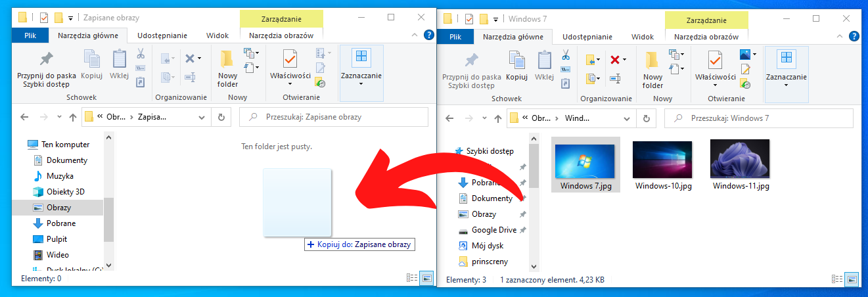Screen dimensions: 868x297
Task: Click the Help icon in Windows 7 window
Action: 854,37
